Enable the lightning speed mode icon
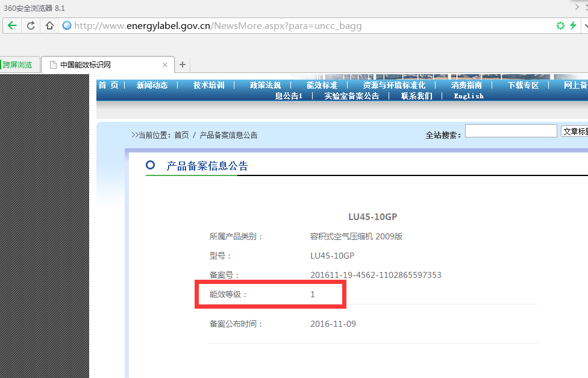Viewport: 588px width, 378px height. (573, 26)
